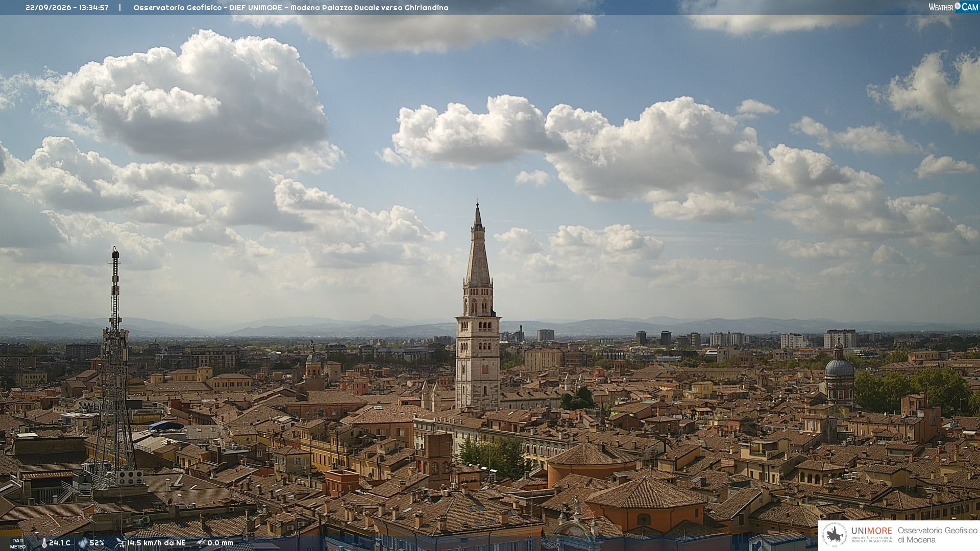Click the Ghirlandina bell tower spire
980x551 pixels.
point(478,245)
